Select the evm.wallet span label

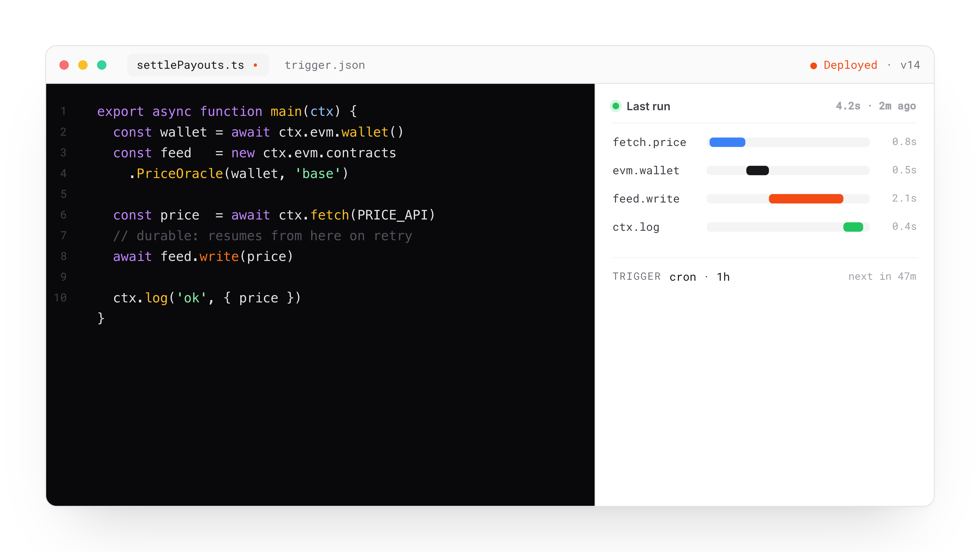(x=645, y=170)
